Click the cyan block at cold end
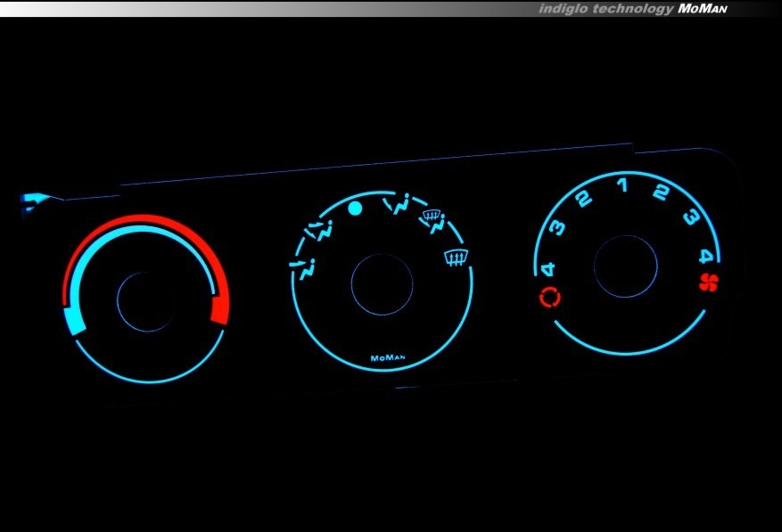Screen dimensions: 782x532 (74, 320)
